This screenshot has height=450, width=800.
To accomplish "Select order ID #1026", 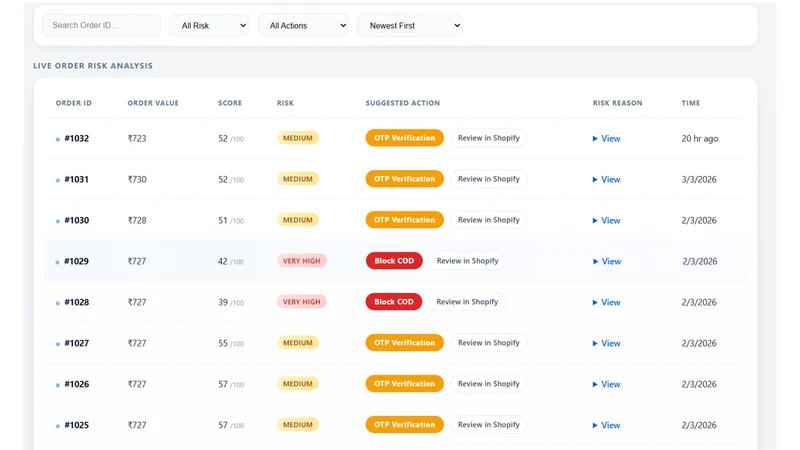I will tap(77, 384).
